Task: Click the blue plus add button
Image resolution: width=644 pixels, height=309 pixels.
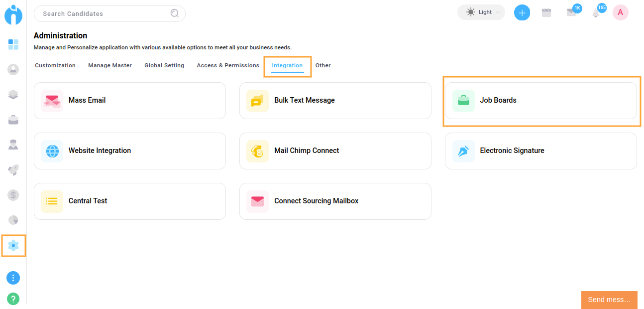Action: click(522, 12)
